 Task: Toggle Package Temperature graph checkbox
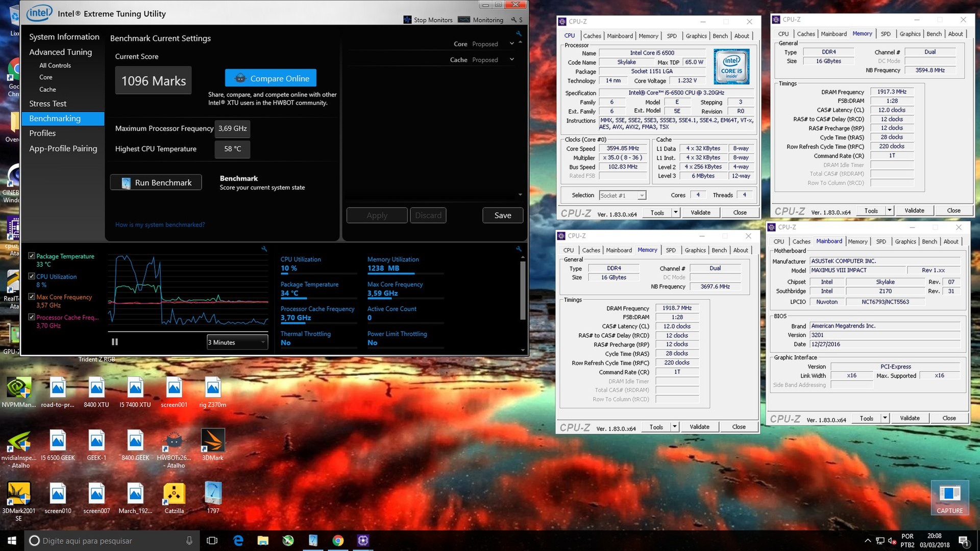(32, 256)
